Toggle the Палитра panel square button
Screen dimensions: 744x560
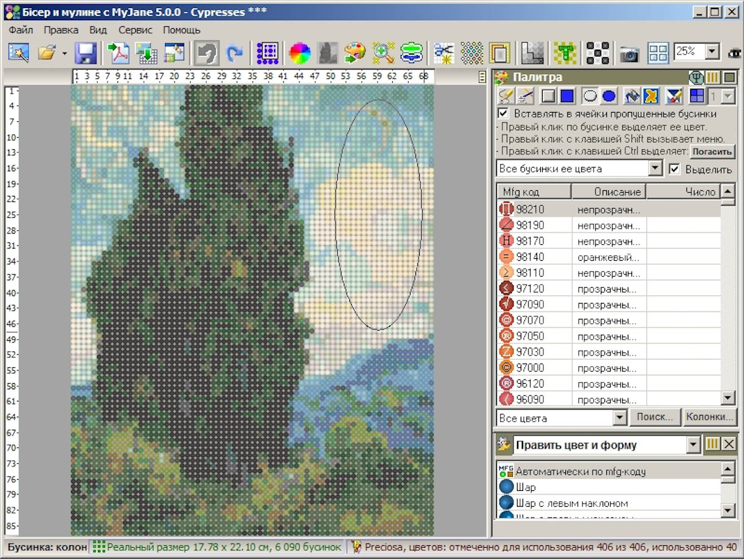tap(729, 77)
